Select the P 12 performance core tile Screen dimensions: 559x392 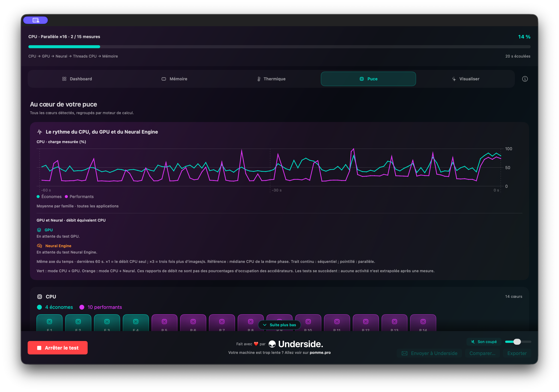point(366,323)
